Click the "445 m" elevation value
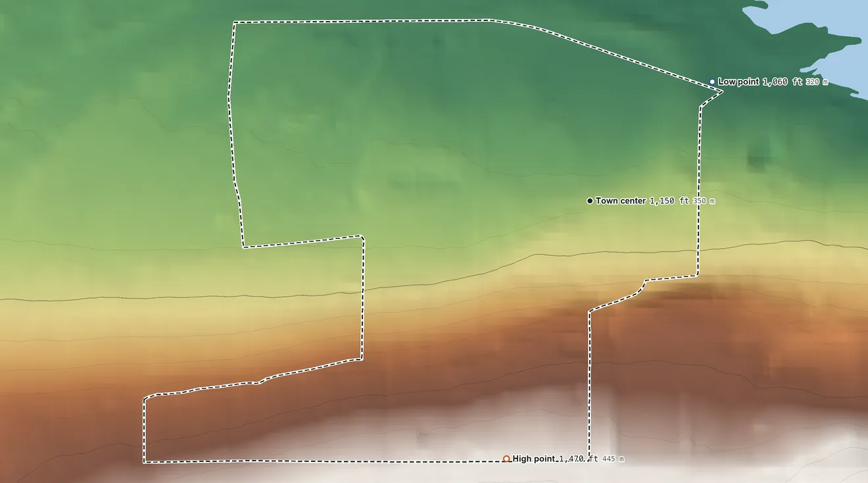This screenshot has width=868, height=483. point(613,459)
